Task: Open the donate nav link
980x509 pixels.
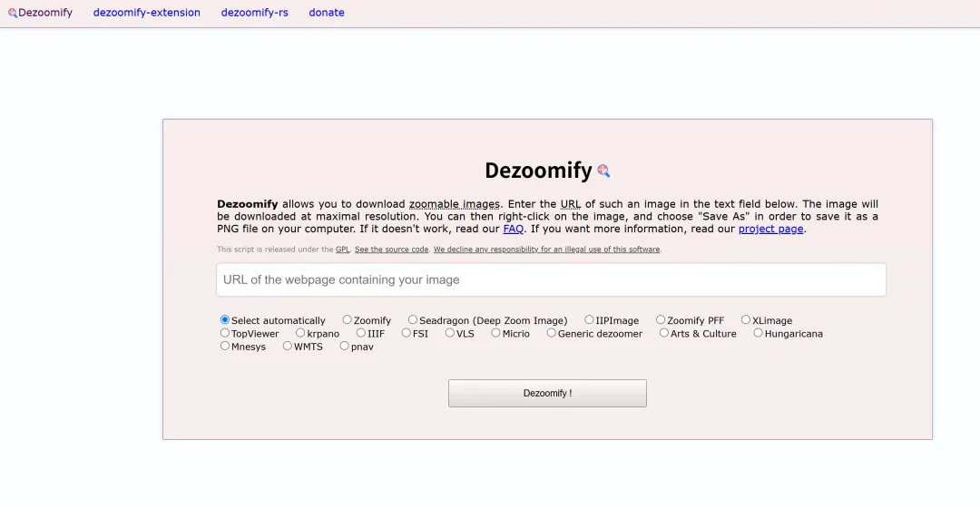Action: point(327,13)
